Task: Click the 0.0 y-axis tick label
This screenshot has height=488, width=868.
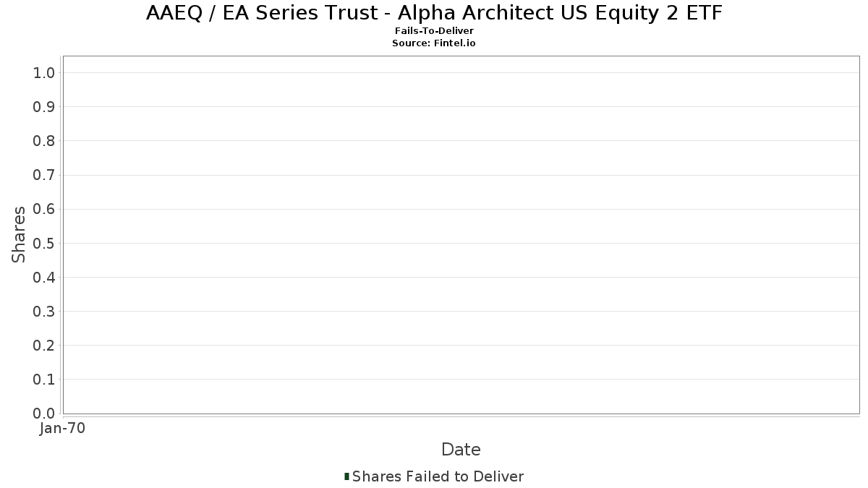Action: (x=44, y=414)
